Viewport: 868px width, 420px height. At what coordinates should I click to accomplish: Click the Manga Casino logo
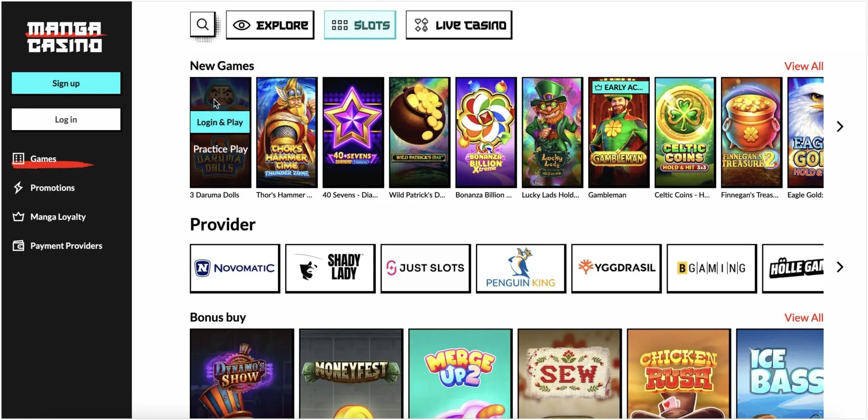click(64, 37)
